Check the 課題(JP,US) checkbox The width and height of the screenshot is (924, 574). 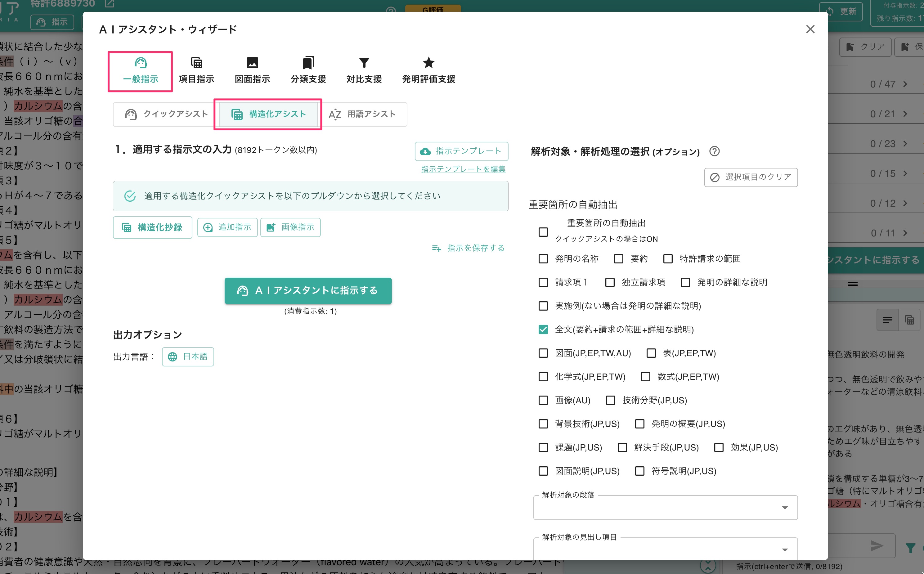pyautogui.click(x=543, y=447)
